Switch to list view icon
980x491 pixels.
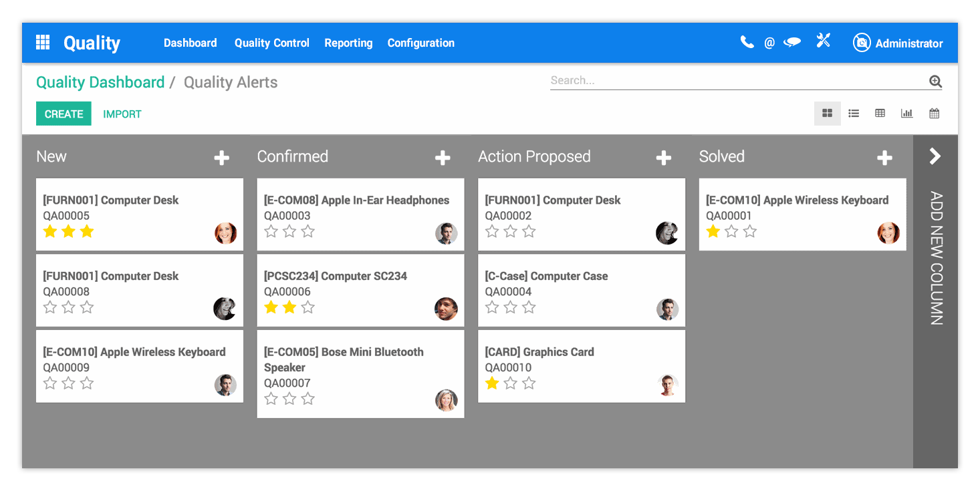(854, 114)
